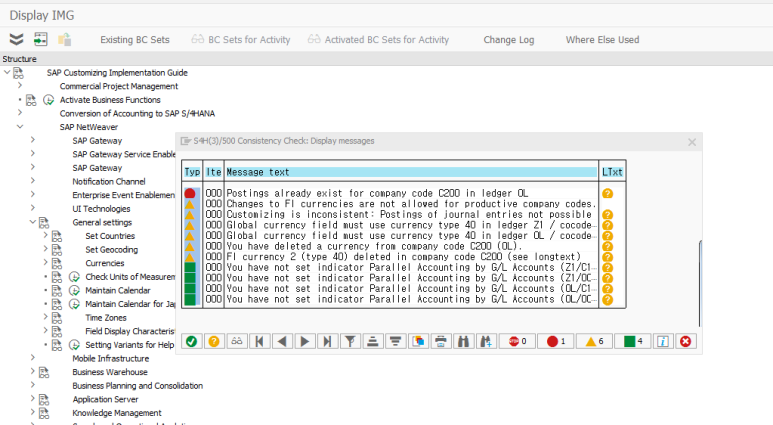
Task: Open long text for 'Postings already exist' message
Action: [x=607, y=193]
